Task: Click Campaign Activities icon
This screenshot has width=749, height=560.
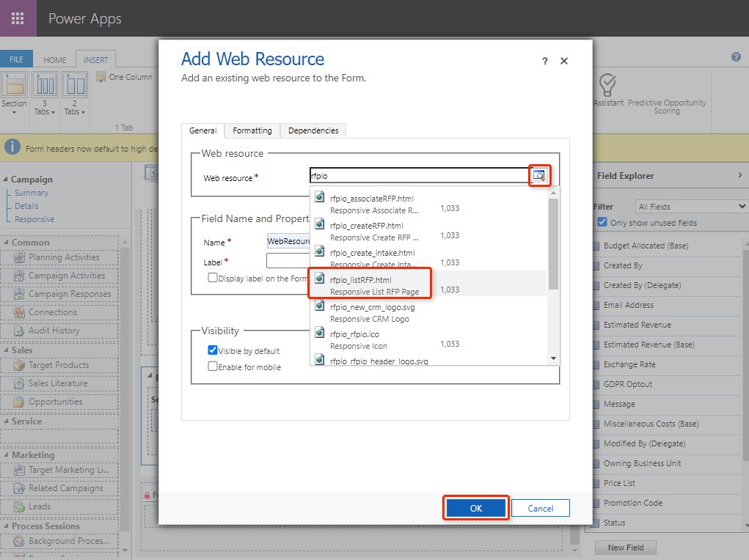Action: (19, 276)
